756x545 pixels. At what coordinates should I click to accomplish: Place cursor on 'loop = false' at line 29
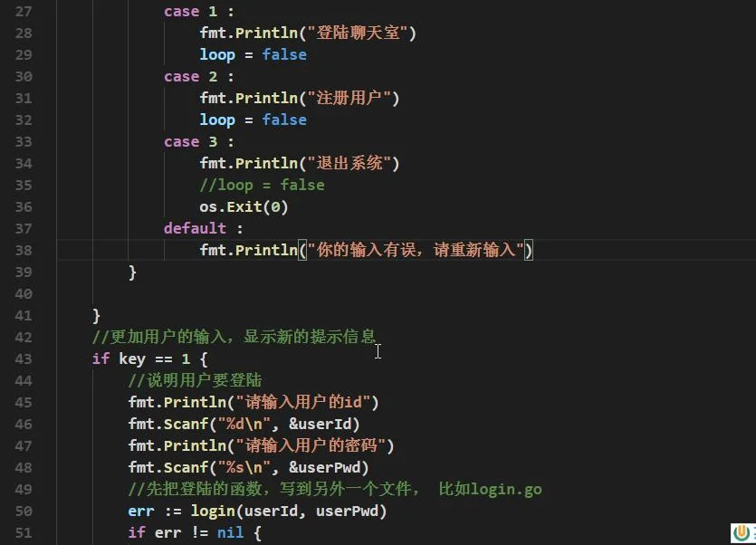tap(254, 54)
